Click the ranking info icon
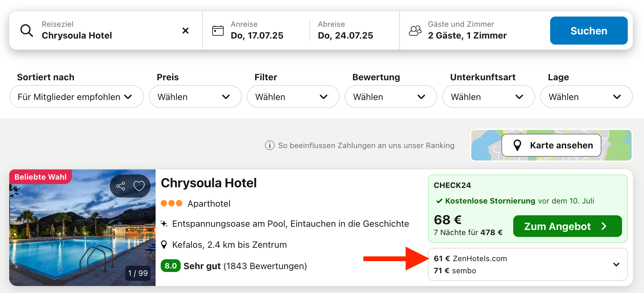644x293 pixels. [270, 146]
